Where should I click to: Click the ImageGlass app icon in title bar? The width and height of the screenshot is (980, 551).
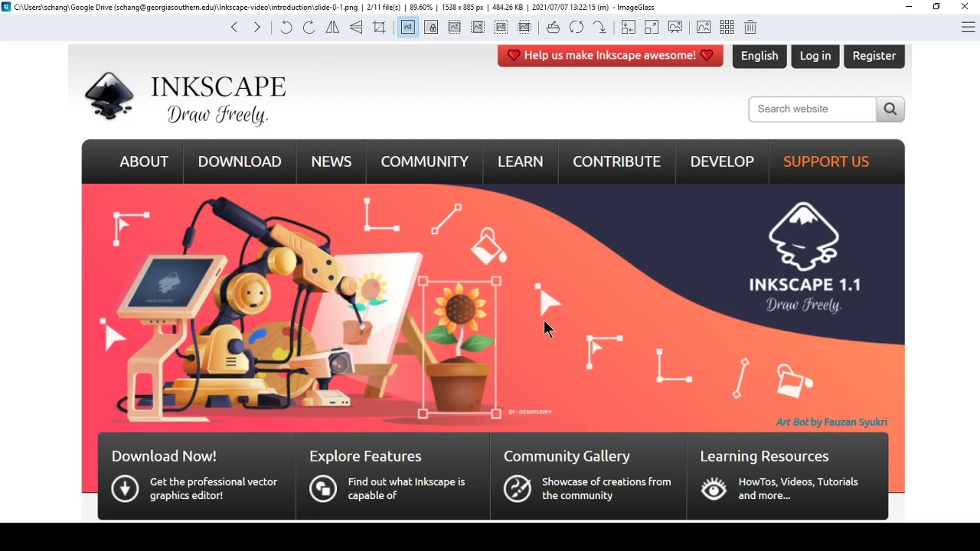pos(6,7)
